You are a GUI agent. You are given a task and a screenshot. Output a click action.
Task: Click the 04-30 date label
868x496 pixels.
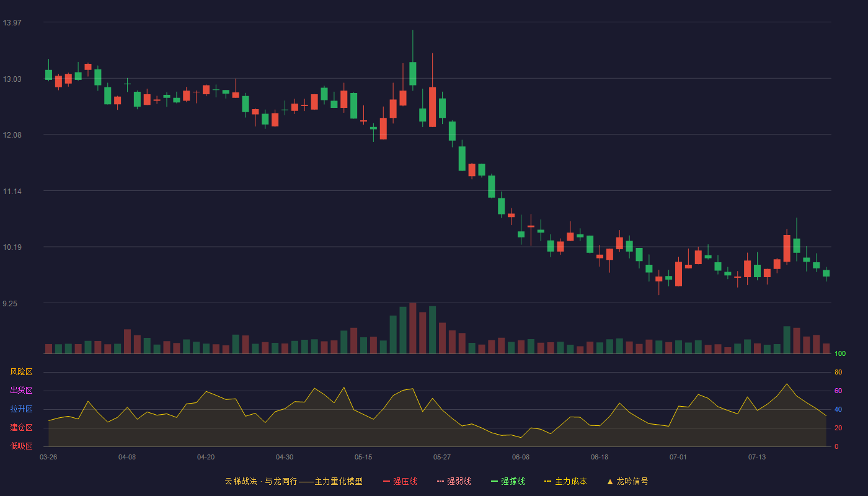pos(285,457)
